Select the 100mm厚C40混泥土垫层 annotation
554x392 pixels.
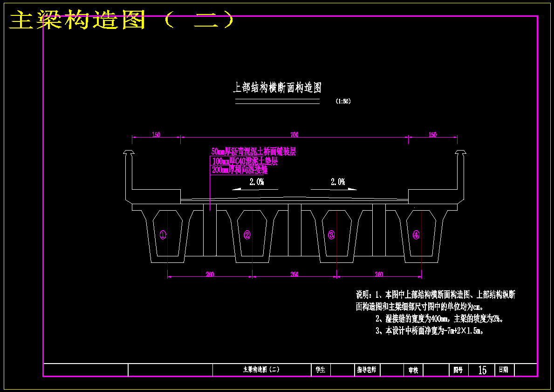click(x=245, y=161)
